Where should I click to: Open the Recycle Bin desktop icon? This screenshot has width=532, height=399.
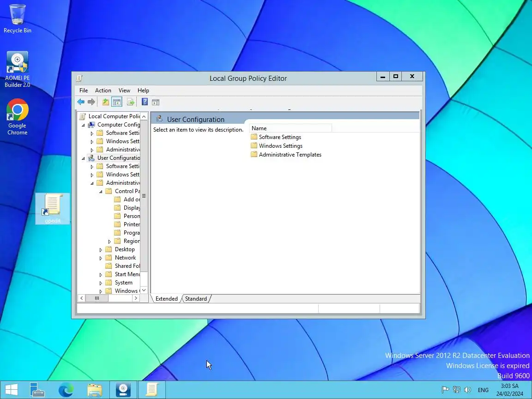pyautogui.click(x=17, y=18)
